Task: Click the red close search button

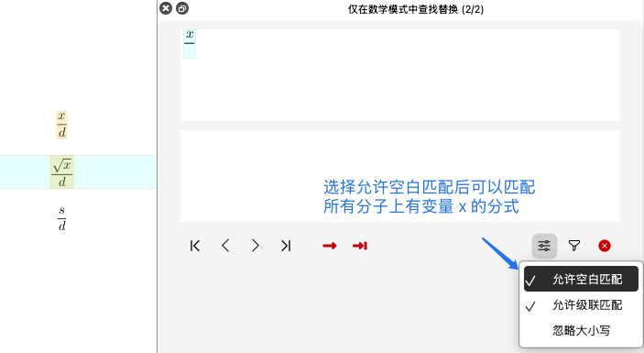Action: [605, 246]
